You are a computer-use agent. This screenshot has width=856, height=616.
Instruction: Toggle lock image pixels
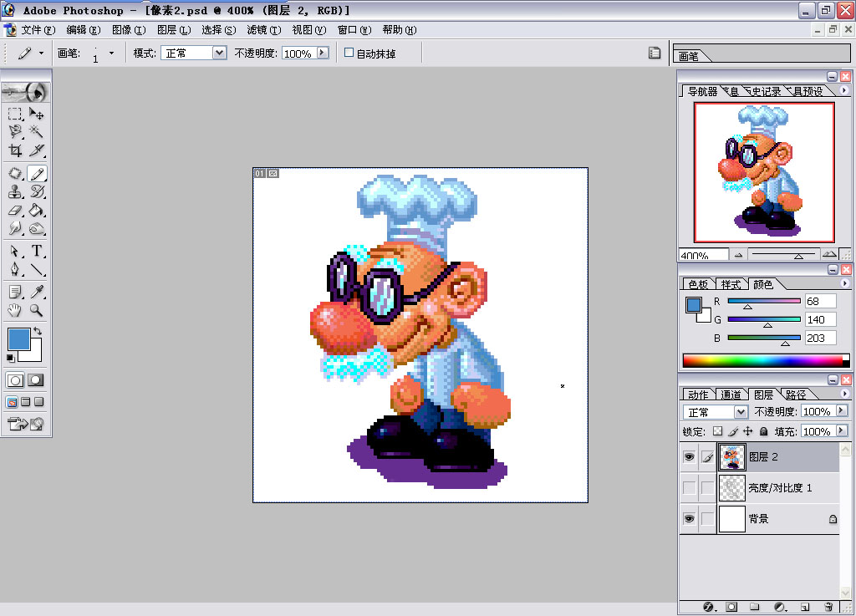pyautogui.click(x=733, y=431)
